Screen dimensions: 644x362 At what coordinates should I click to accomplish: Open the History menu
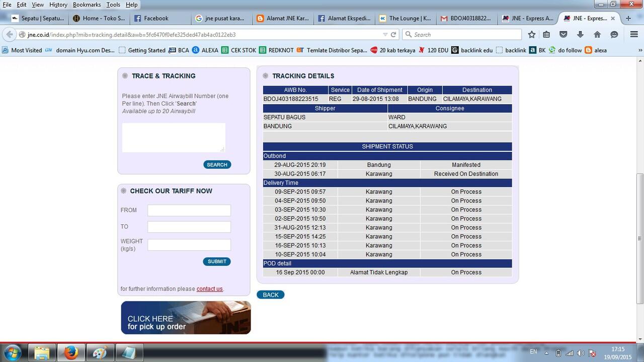pos(58,5)
